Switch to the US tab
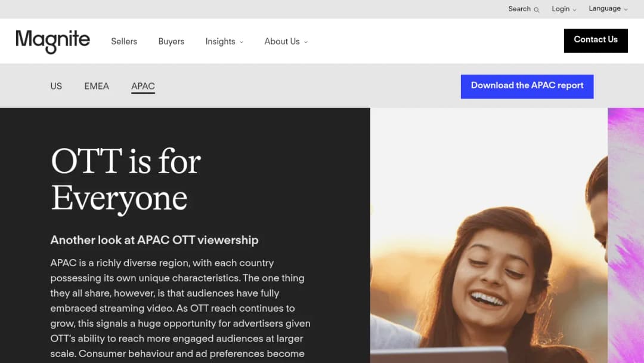This screenshot has height=363, width=644. coord(56,87)
